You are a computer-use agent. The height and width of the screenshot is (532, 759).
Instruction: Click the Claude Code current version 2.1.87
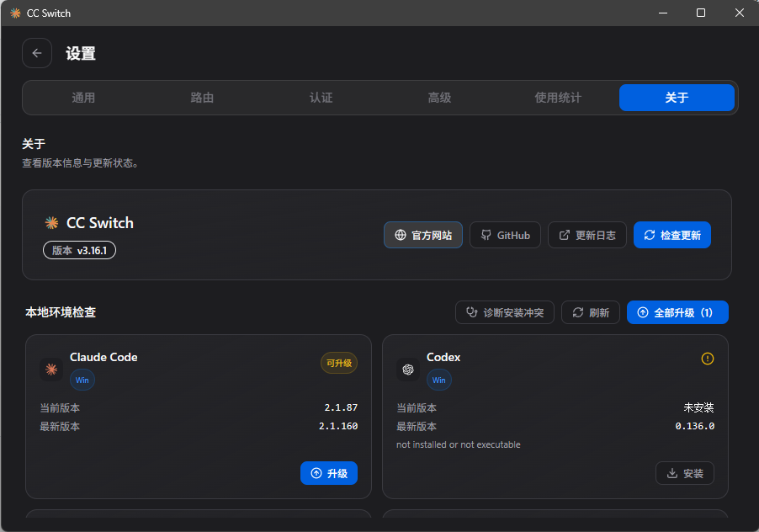tap(341, 407)
